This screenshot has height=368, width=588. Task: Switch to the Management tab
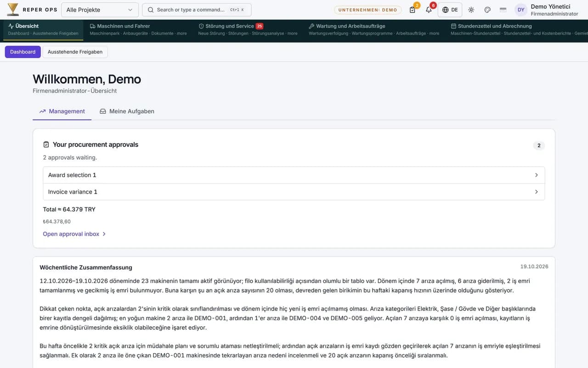coord(62,111)
